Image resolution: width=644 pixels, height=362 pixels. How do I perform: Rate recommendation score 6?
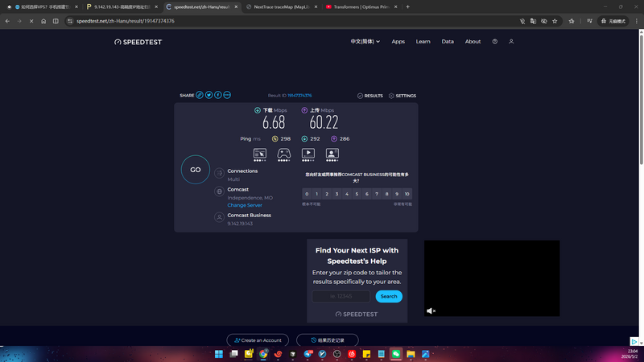tap(367, 194)
